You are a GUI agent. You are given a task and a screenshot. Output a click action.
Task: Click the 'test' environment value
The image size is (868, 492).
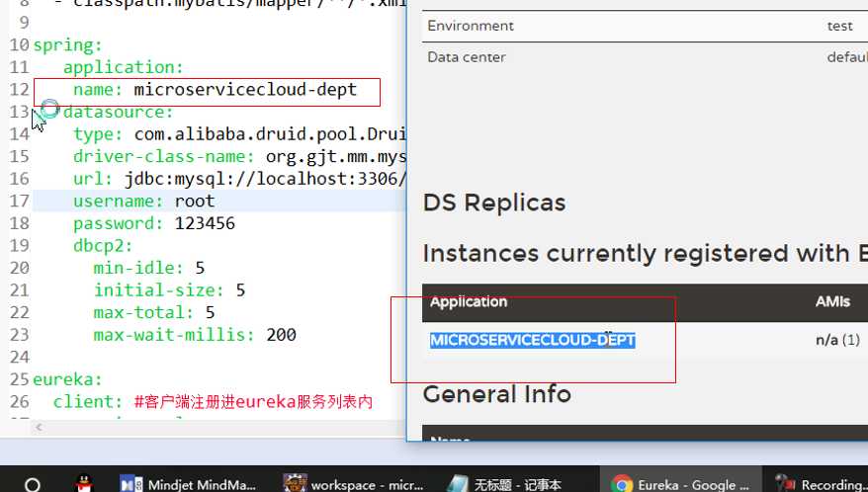pos(839,26)
